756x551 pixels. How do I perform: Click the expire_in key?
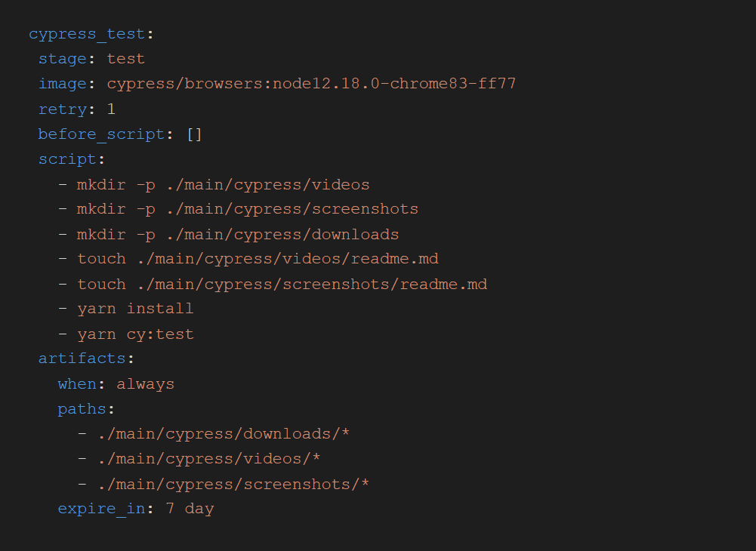point(101,509)
